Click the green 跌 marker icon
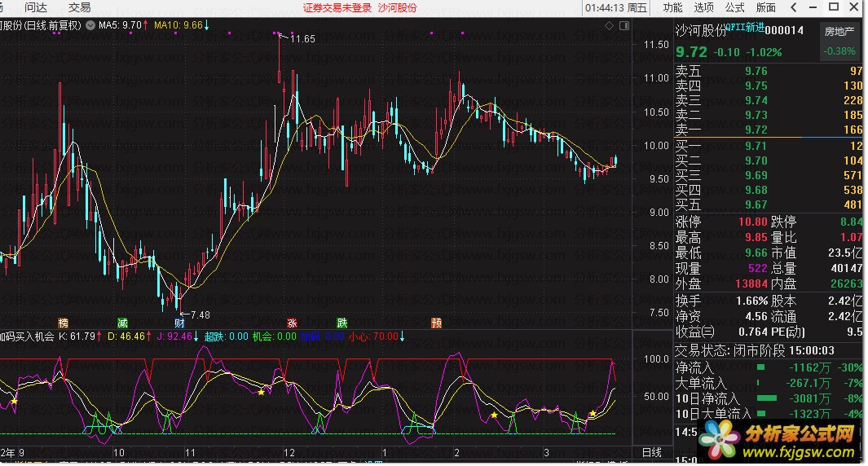The image size is (868, 466). 342,323
